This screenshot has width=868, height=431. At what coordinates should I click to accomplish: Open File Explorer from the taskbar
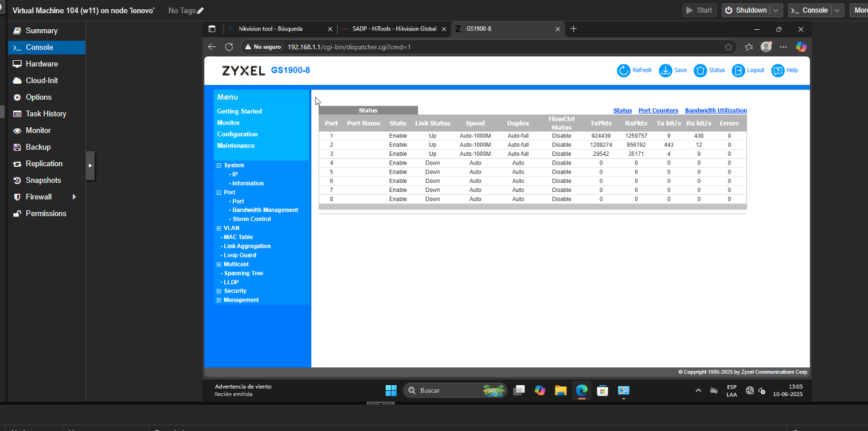(x=561, y=390)
